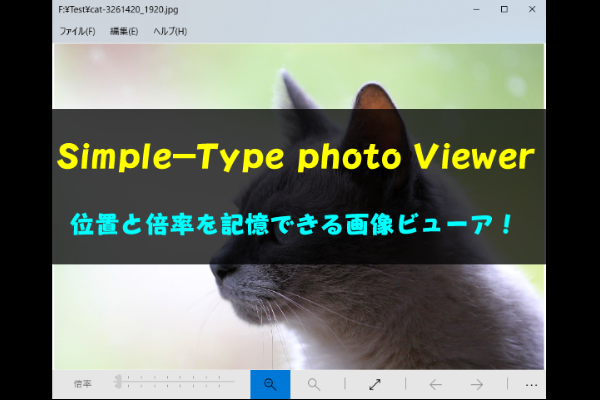Open the ヘルプ(H) menu
The width and height of the screenshot is (600, 400).
[170, 31]
